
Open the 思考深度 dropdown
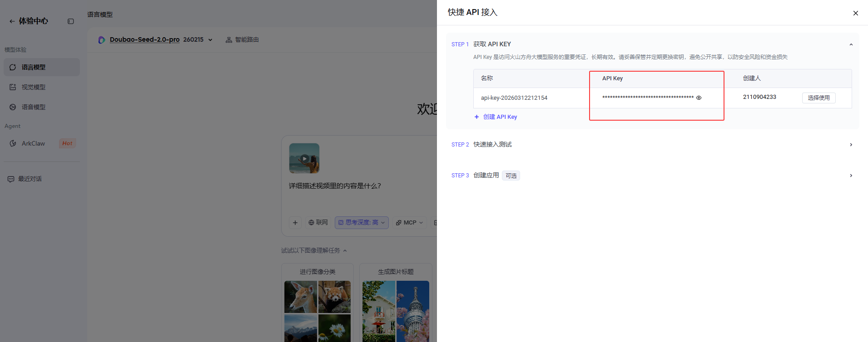[362, 223]
